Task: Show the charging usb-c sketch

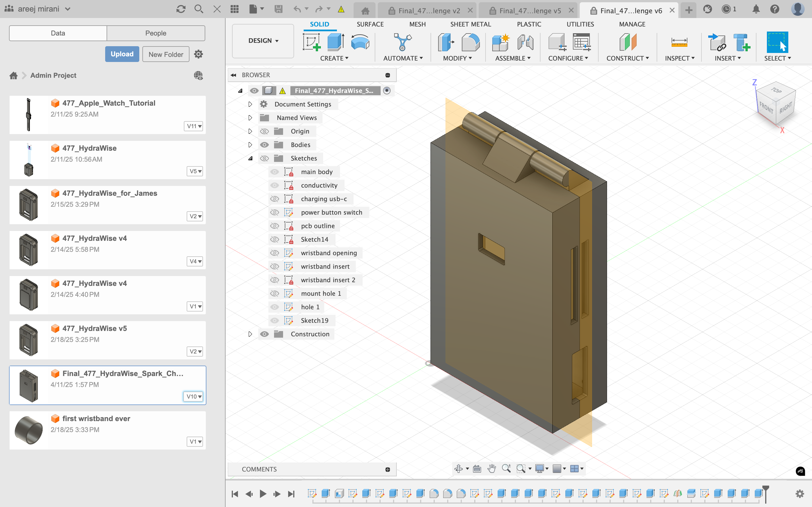Action: [x=274, y=199]
